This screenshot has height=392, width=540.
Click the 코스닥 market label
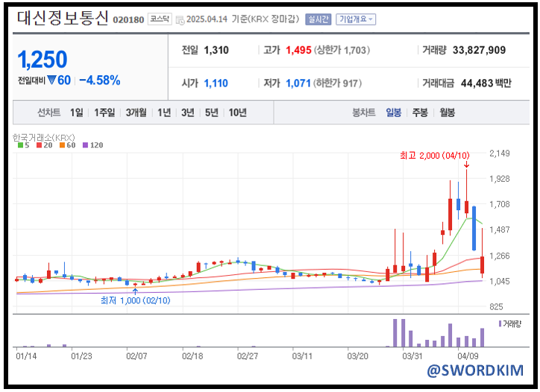pyautogui.click(x=160, y=19)
